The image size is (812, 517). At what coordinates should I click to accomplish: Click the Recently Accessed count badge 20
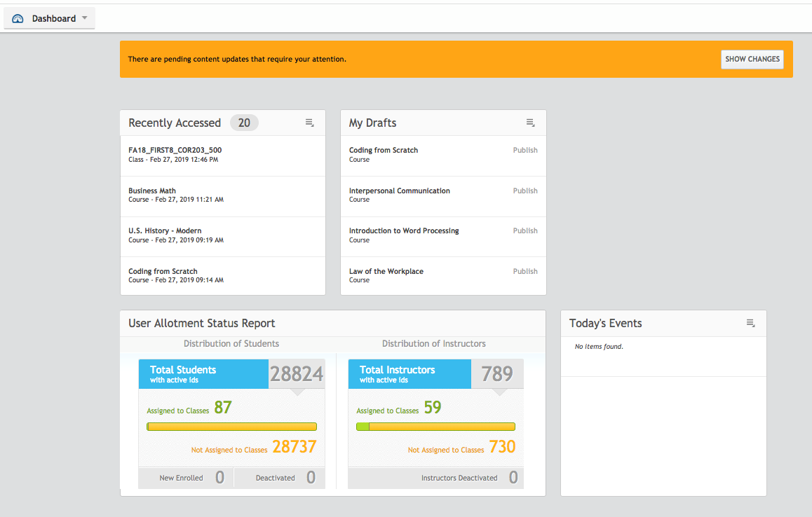(x=244, y=123)
